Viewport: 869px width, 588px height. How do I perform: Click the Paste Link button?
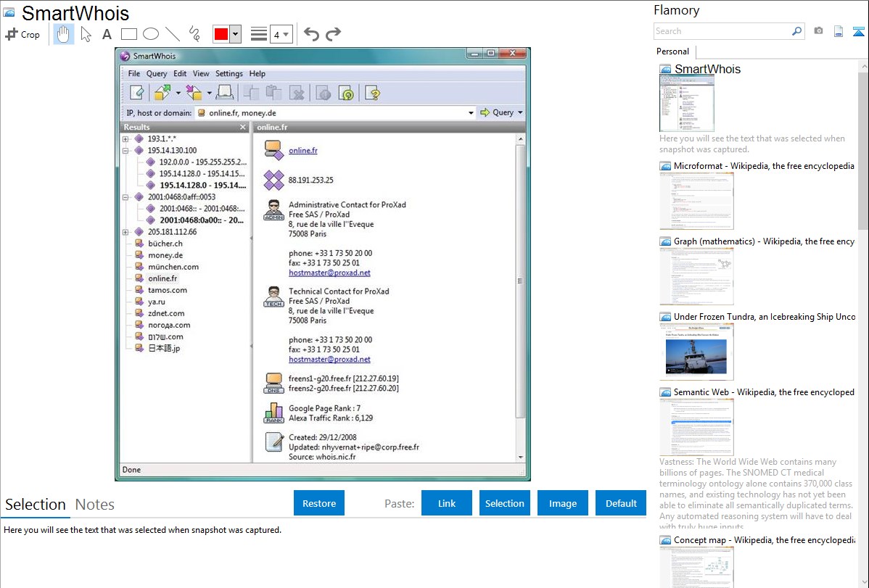pos(447,503)
